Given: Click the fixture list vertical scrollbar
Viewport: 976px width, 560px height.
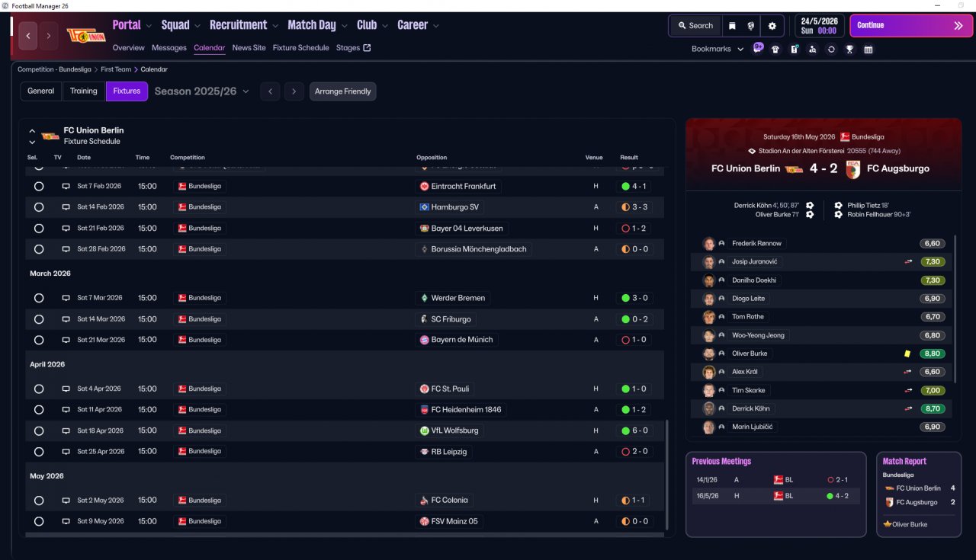Looking at the screenshot, I should click(666, 476).
